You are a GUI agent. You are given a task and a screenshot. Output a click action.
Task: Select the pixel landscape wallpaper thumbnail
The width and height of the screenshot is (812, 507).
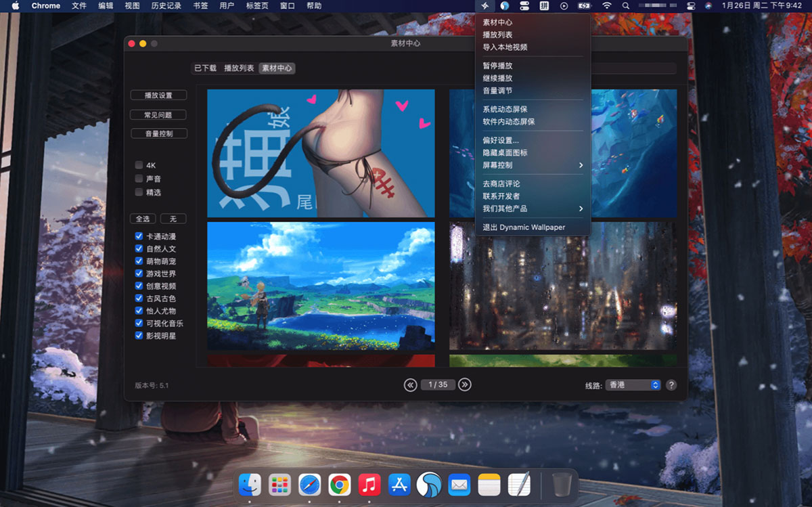pos(321,286)
